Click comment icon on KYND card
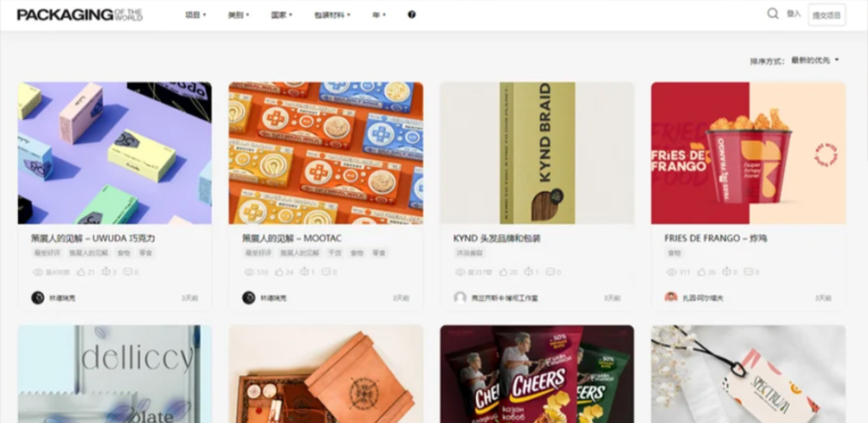Screen dimensions: 868x423 [x=550, y=272]
